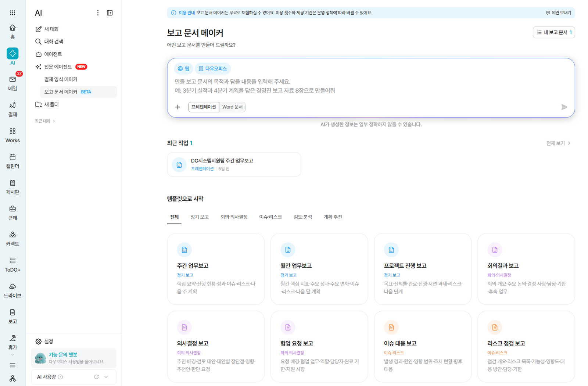The width and height of the screenshot is (588, 386).
Task: Click the prompt text input area
Action: (371, 86)
